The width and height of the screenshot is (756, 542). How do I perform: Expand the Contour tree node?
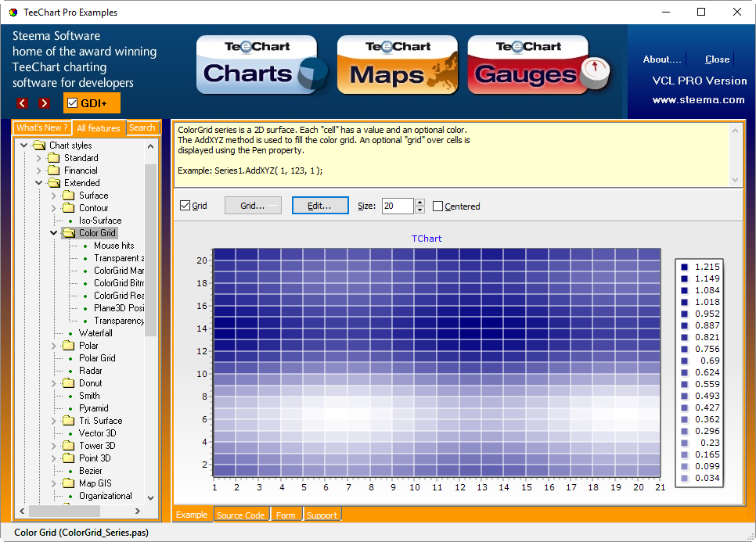tap(53, 207)
